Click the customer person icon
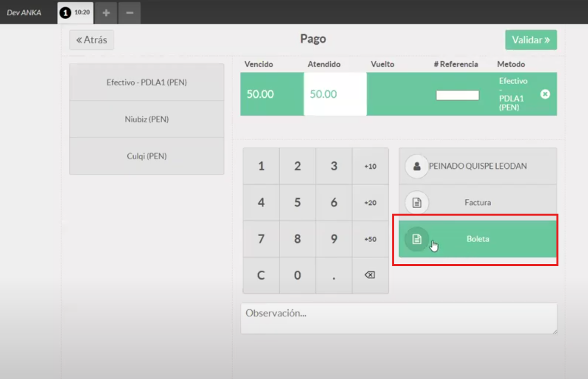This screenshot has width=588, height=379. (417, 166)
